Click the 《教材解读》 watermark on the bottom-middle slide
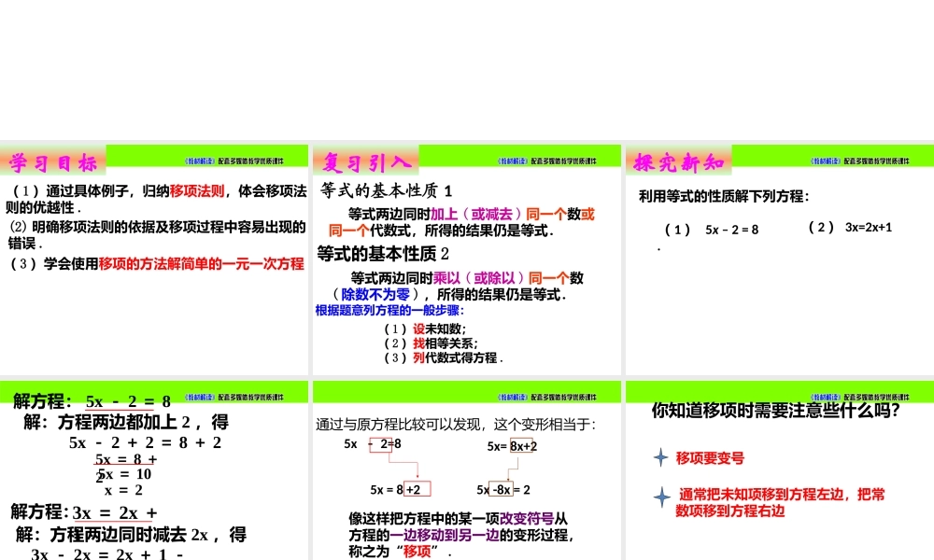 pos(510,395)
